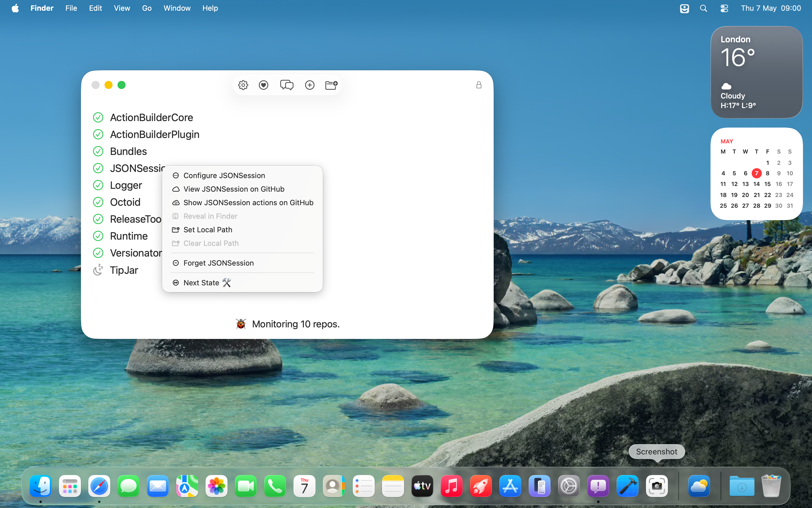Open the London weather widget
This screenshot has width=812, height=508.
pyautogui.click(x=756, y=72)
